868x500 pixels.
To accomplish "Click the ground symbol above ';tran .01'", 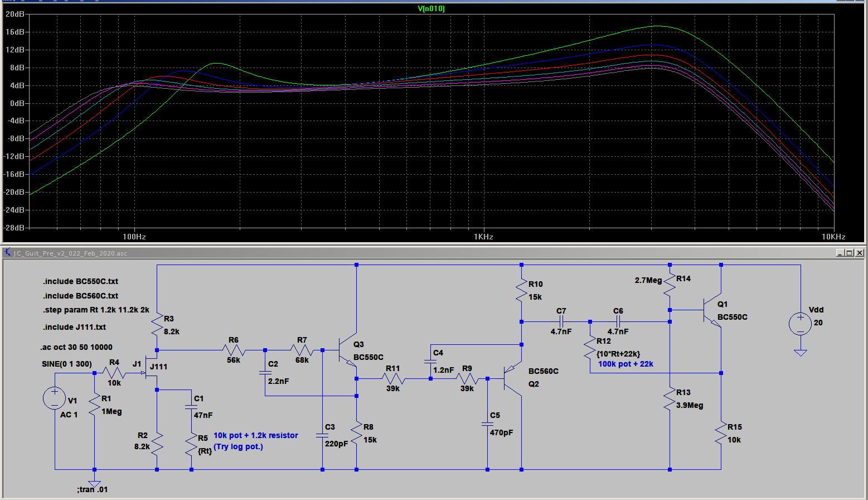I will coord(94,484).
